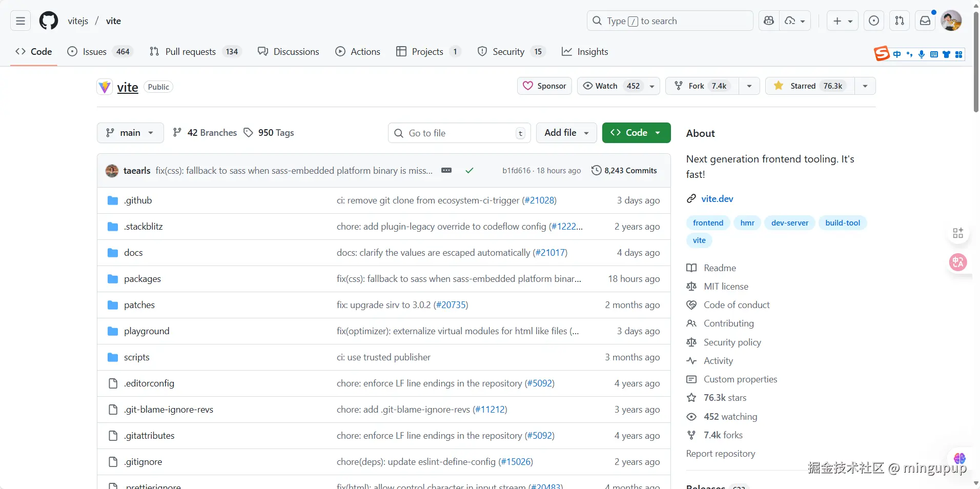Image resolution: width=980 pixels, height=489 pixels.
Task: Expand the star lists dropdown arrow
Action: point(865,86)
